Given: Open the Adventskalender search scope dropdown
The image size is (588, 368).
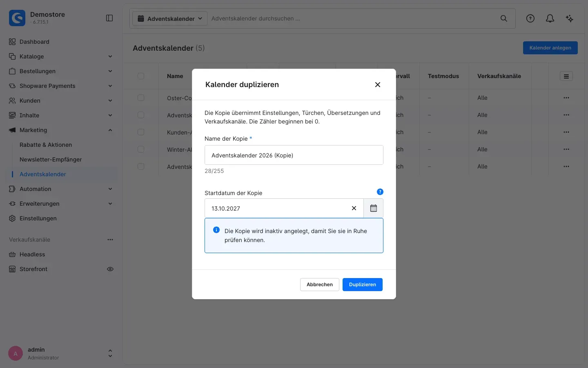Looking at the screenshot, I should pyautogui.click(x=170, y=18).
